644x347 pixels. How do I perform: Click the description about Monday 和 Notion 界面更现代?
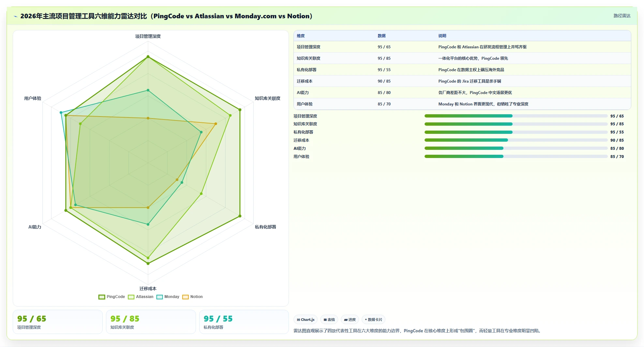[x=483, y=104]
